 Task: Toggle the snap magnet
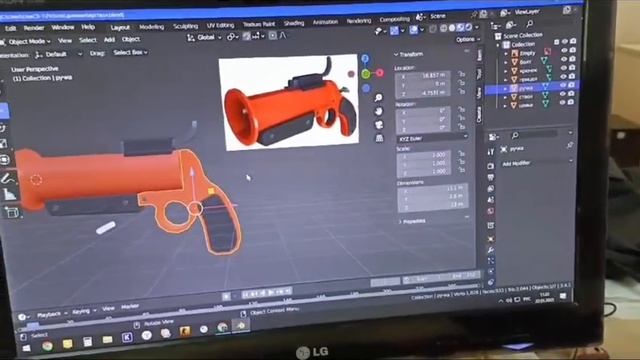pos(247,36)
